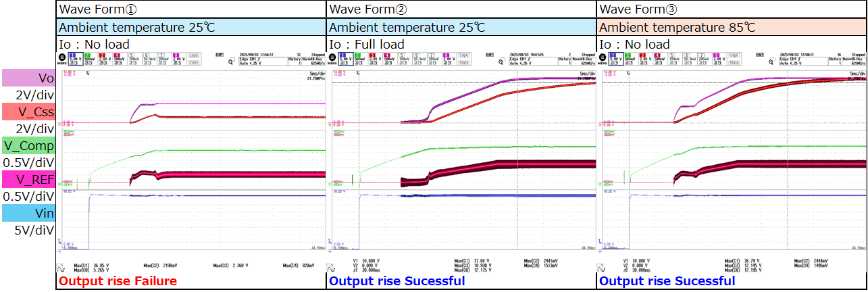Click the zoom magnifier icon in Wave Form② scope
868x292 pixels.
501,62
